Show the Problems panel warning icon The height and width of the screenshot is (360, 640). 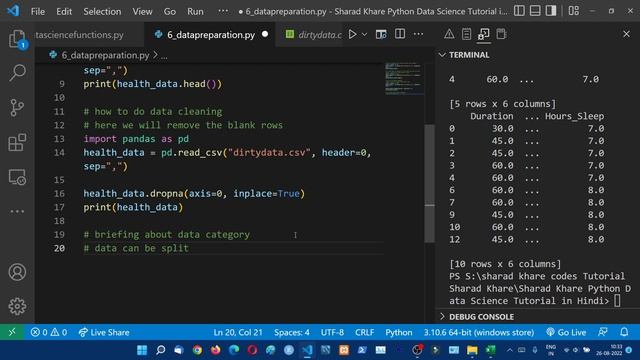449,34
